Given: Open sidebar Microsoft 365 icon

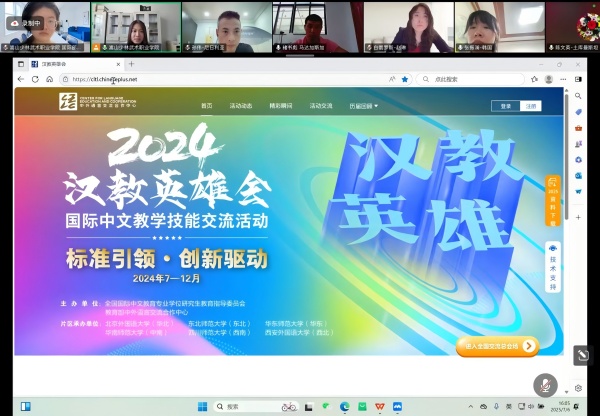Looking at the screenshot, I should [578, 160].
